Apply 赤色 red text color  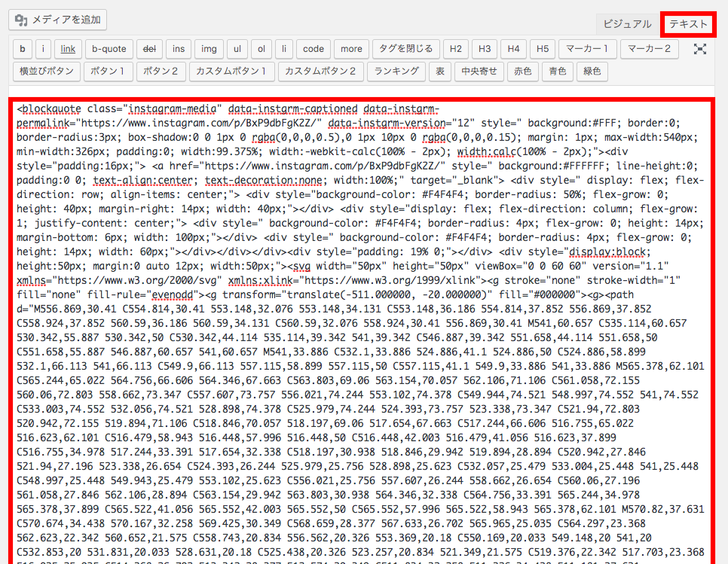[523, 72]
